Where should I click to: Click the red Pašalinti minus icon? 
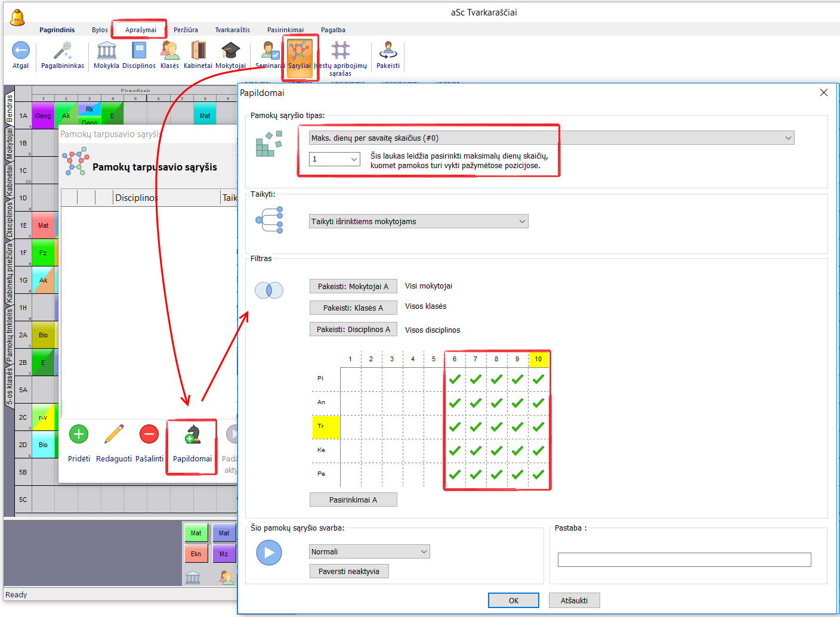pyautogui.click(x=149, y=435)
